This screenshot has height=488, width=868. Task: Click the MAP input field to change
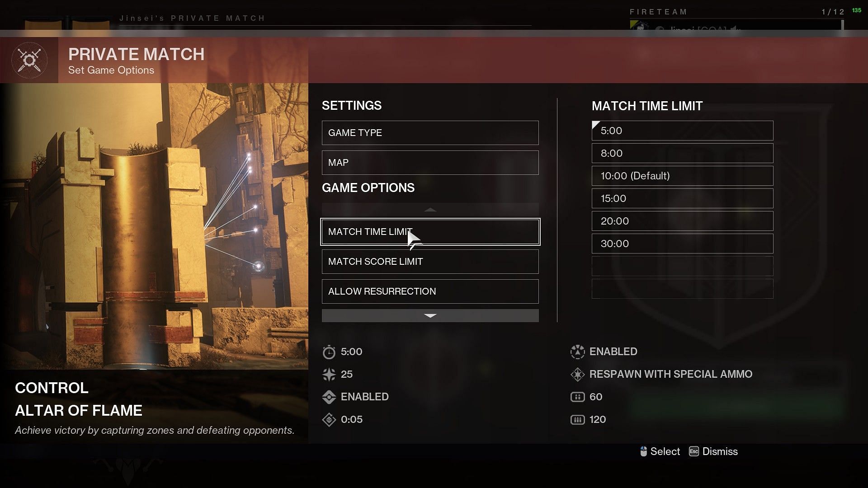click(430, 162)
